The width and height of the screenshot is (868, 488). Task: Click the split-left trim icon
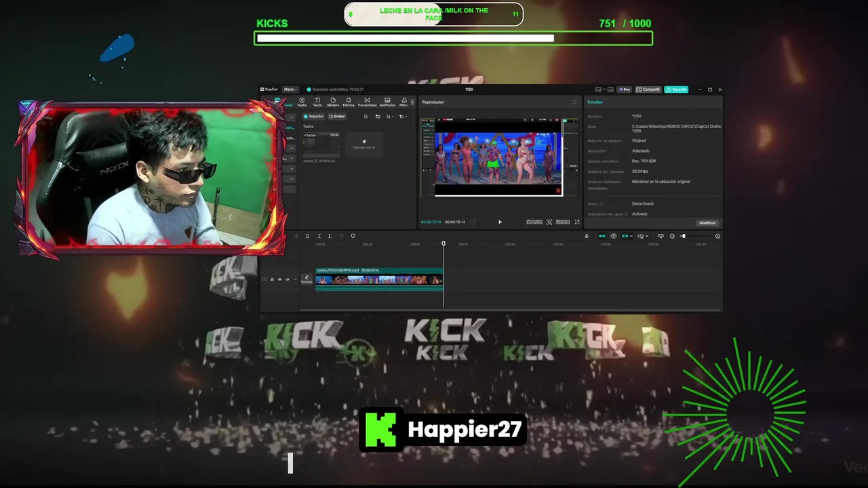[x=319, y=236]
